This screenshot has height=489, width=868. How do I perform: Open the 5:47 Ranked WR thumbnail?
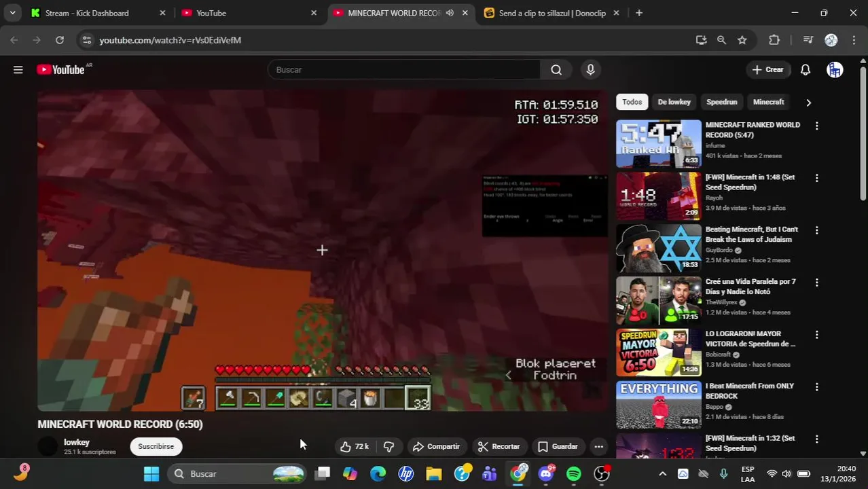[x=659, y=143]
